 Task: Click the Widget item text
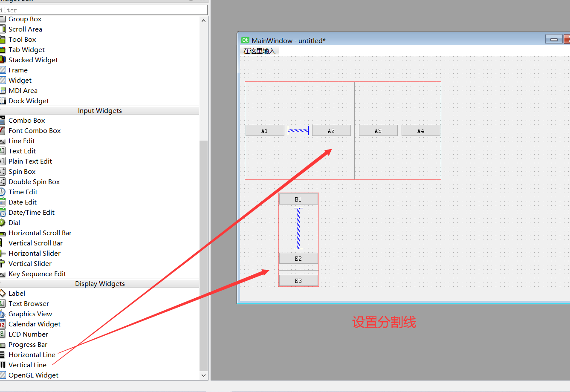pos(20,80)
